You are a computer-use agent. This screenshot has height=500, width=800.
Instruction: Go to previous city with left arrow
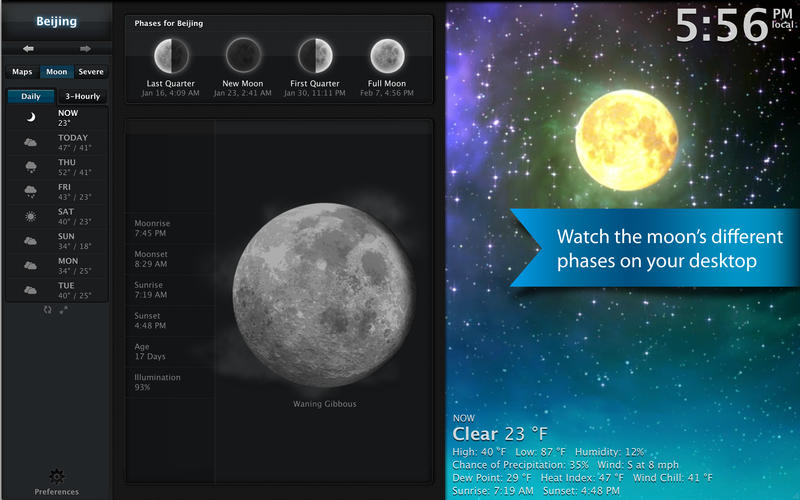(28, 48)
